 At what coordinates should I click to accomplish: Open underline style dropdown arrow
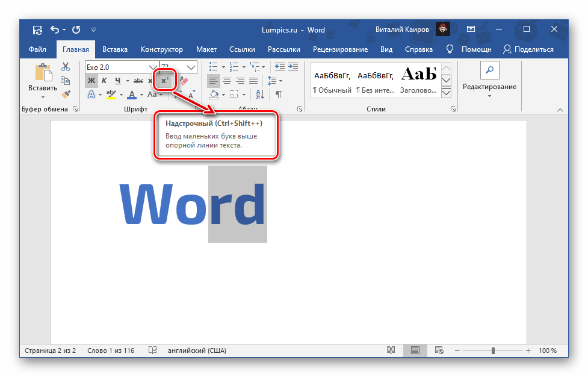(128, 81)
